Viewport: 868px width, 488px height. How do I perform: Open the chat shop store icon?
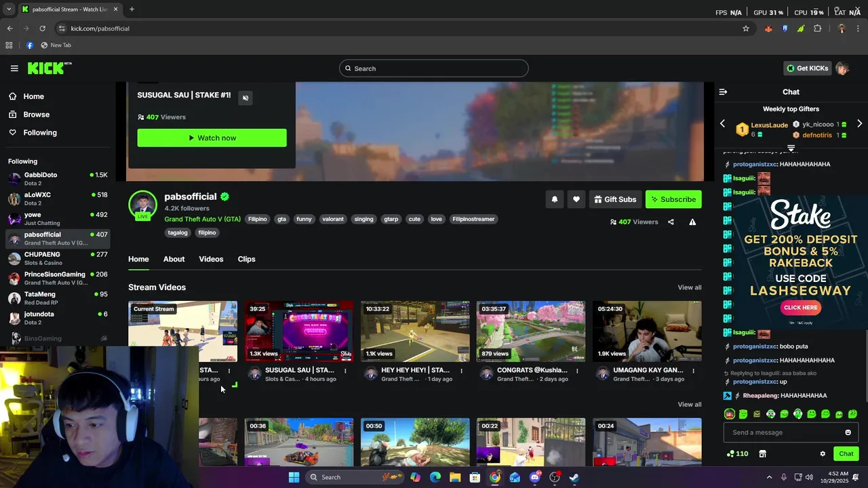[762, 453]
